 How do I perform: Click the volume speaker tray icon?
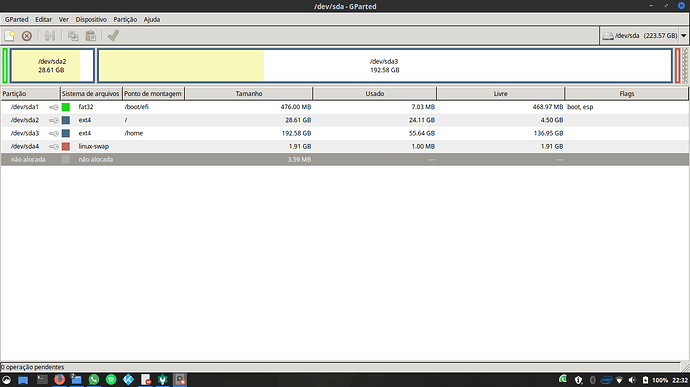[632, 380]
